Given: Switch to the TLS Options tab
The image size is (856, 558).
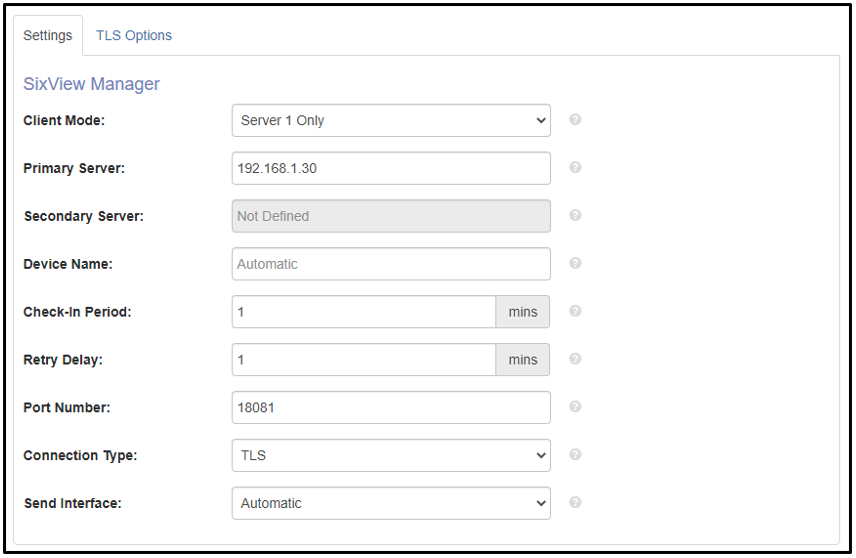Looking at the screenshot, I should 134,35.
